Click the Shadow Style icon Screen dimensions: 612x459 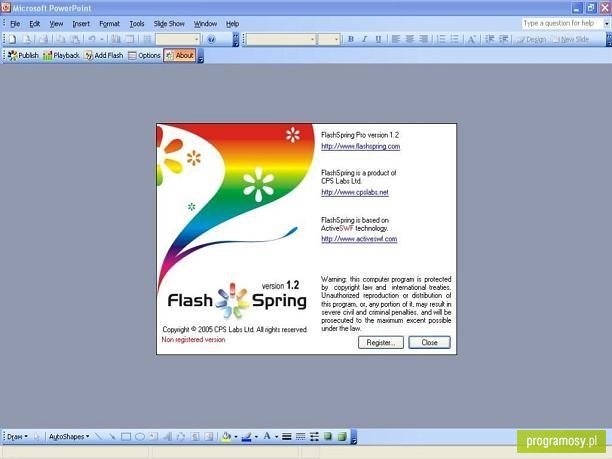328,436
